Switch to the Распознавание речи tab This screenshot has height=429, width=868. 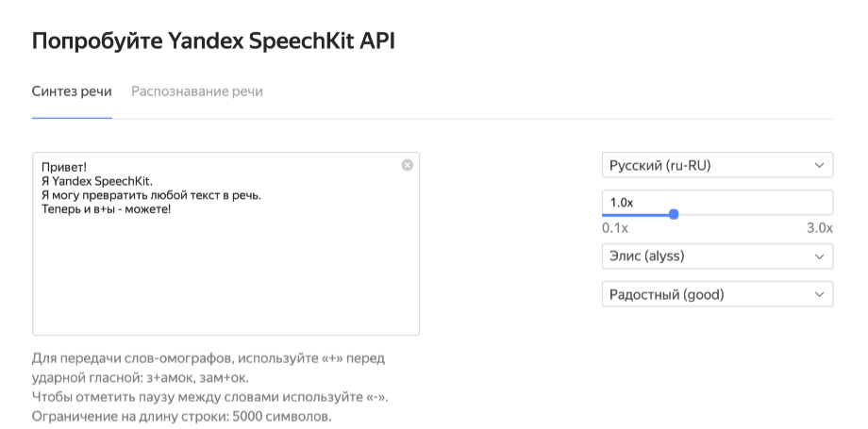click(197, 91)
